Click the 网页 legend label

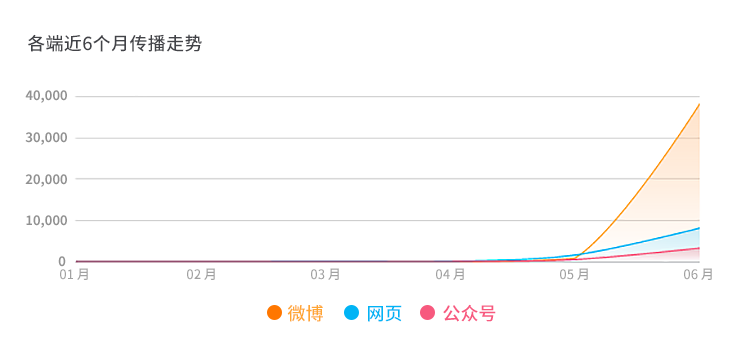(x=384, y=314)
